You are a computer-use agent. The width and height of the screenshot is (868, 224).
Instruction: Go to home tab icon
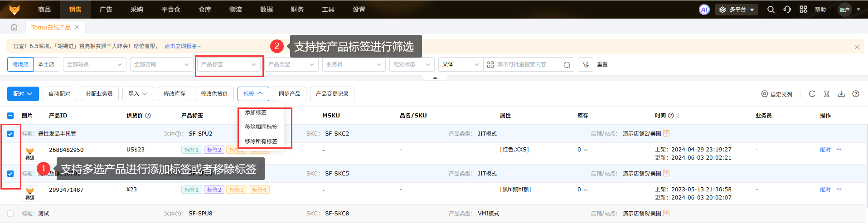tap(14, 27)
